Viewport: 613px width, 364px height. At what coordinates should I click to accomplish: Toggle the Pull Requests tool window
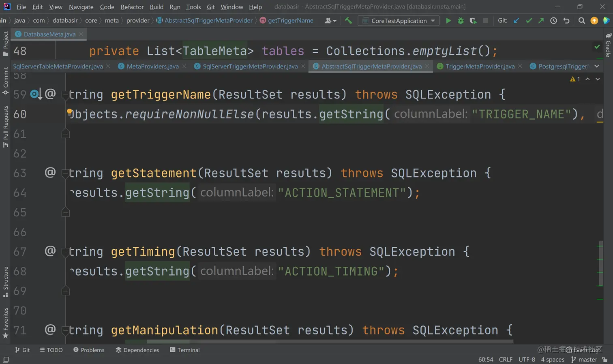pos(5,126)
